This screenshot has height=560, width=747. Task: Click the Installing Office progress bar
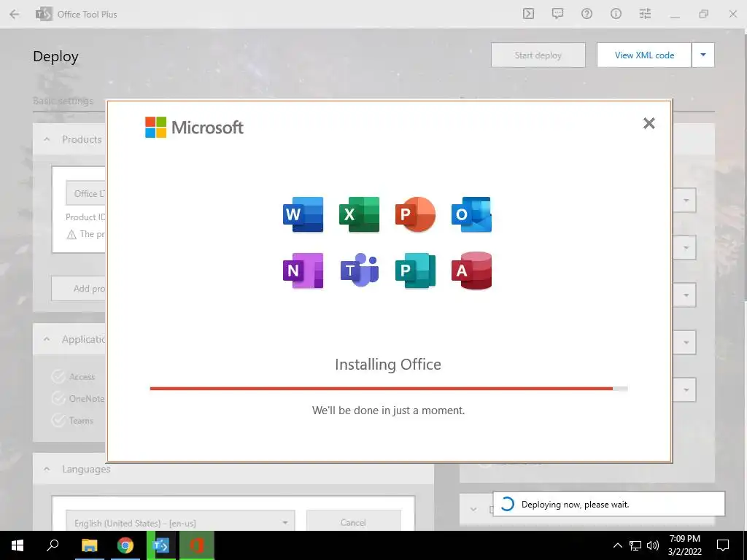tap(388, 389)
